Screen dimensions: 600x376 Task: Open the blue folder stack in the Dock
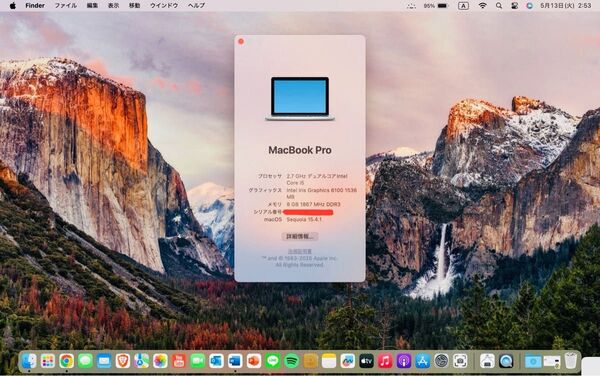[533, 361]
